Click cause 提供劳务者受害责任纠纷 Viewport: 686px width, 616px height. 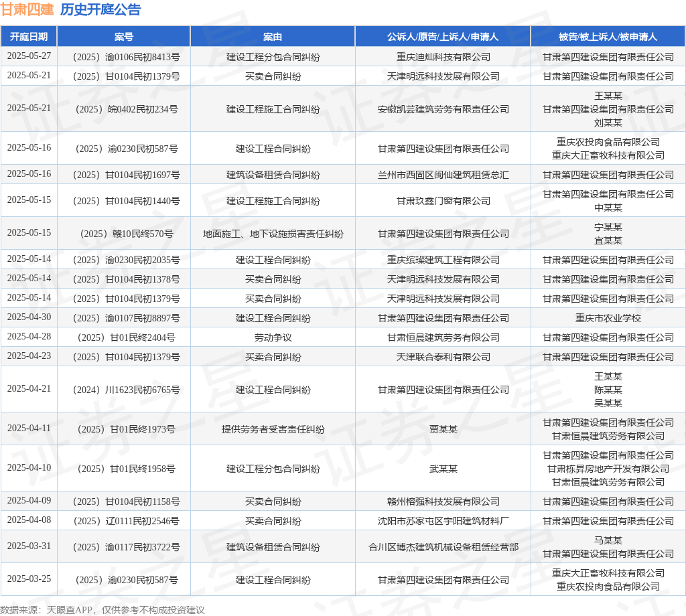click(x=273, y=429)
